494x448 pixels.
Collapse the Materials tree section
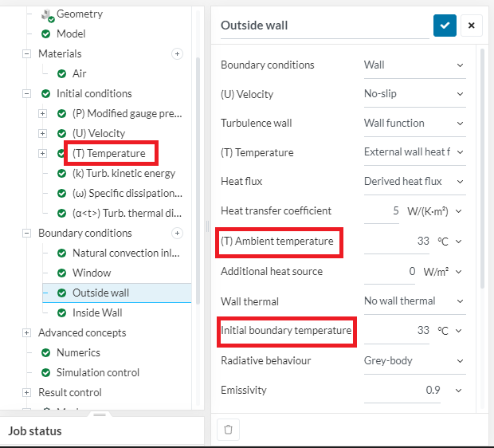point(27,53)
